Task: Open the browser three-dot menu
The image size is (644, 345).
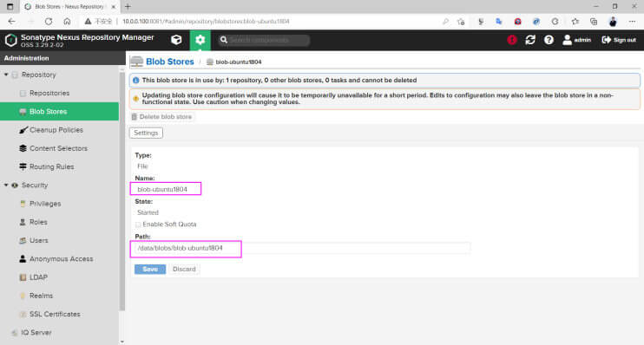Action: point(632,22)
